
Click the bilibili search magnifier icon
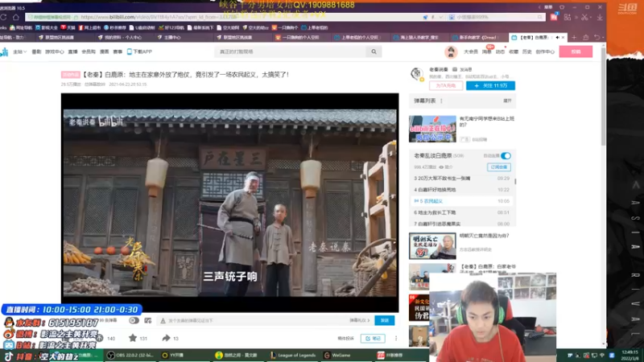click(x=374, y=51)
